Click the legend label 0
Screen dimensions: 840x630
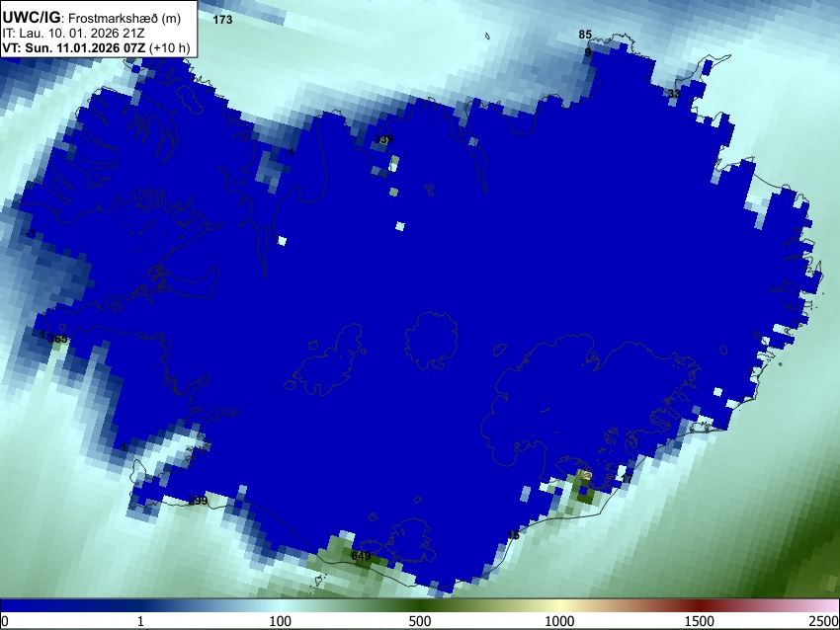(x=5, y=621)
